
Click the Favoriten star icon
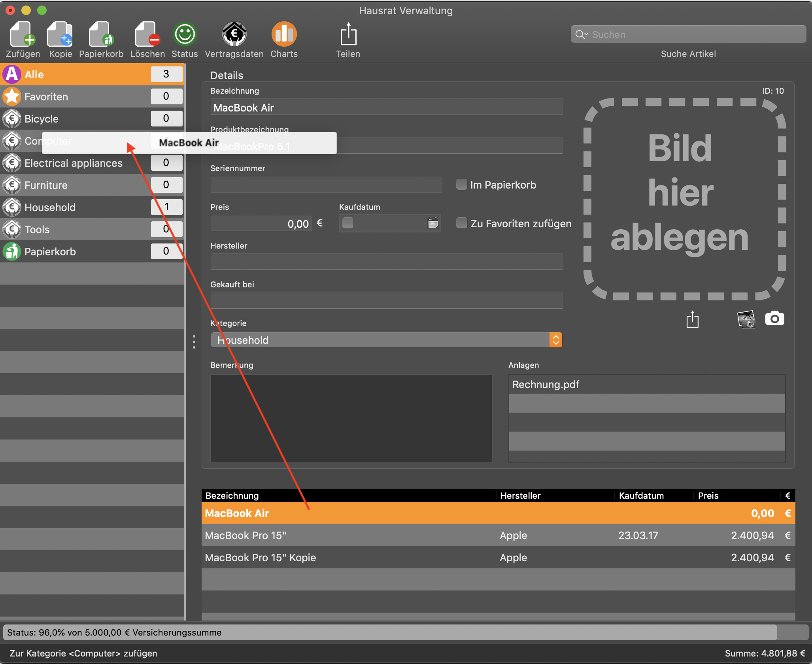tap(12, 96)
